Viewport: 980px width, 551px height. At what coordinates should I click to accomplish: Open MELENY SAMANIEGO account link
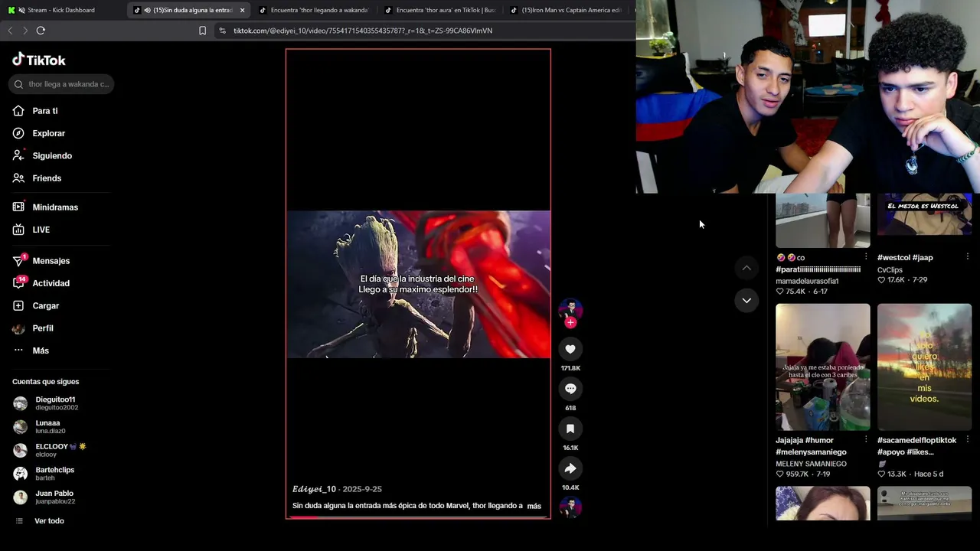[811, 464]
